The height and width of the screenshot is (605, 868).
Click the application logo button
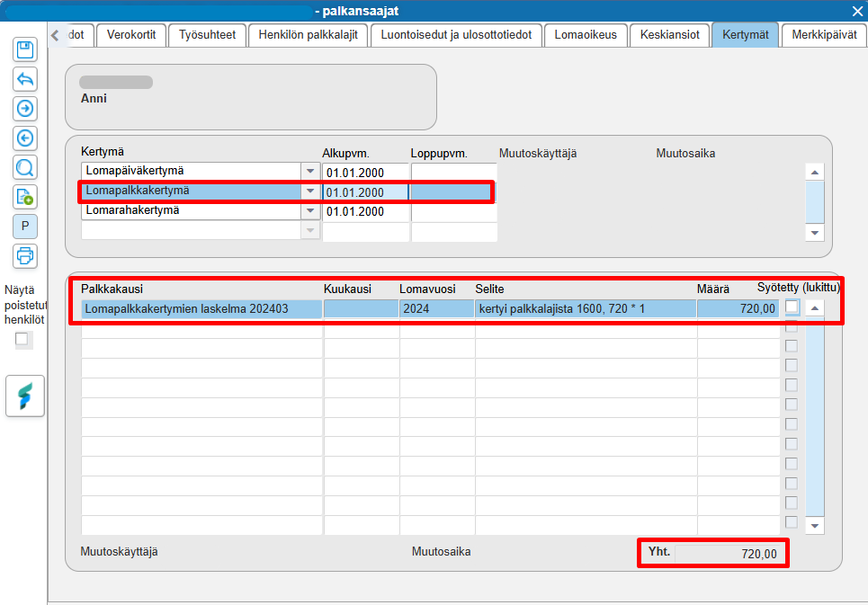[x=25, y=396]
